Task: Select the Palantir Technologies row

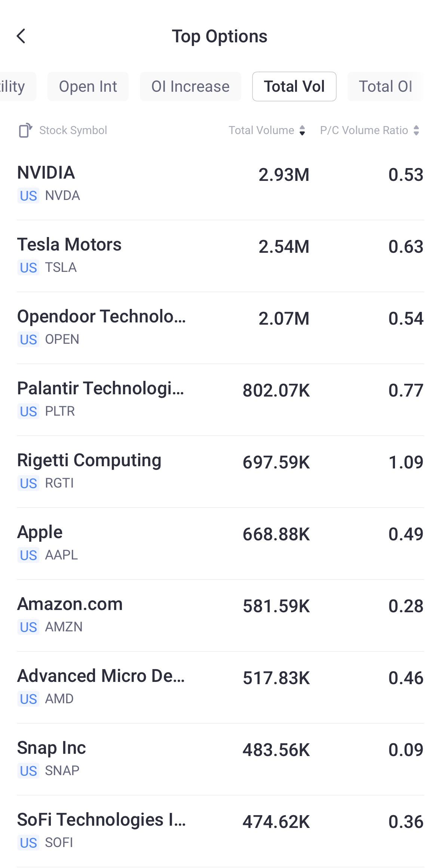Action: tap(220, 399)
